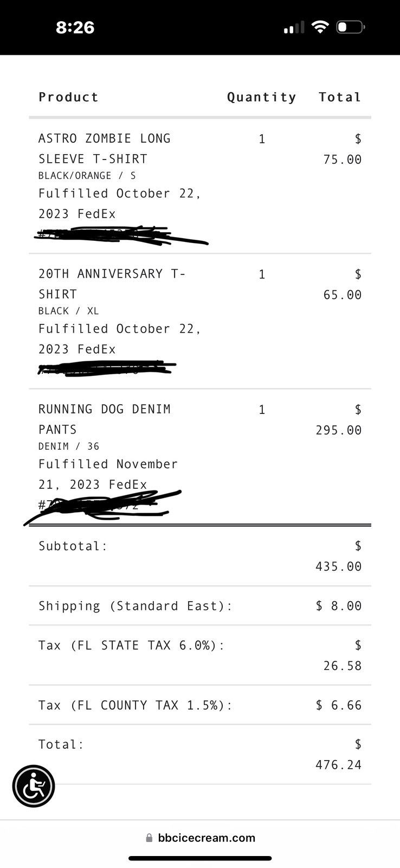This screenshot has width=400, height=868.
Task: Select the Product column header
Action: click(x=68, y=97)
